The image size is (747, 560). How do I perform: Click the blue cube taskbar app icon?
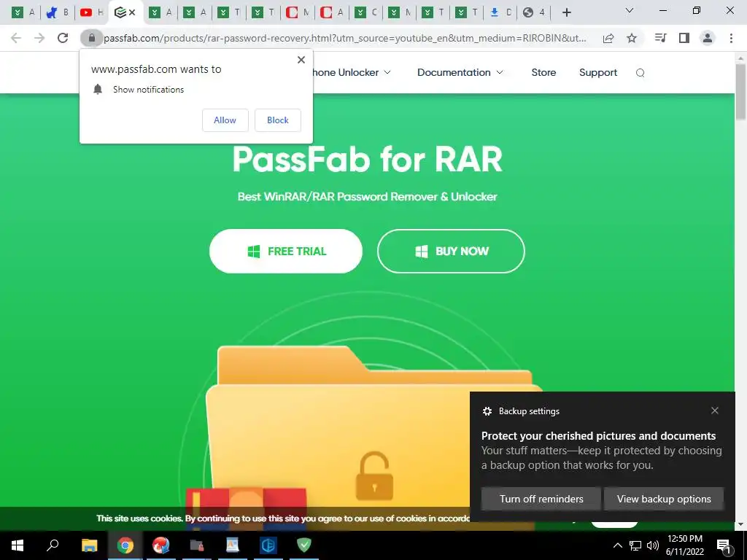(x=268, y=545)
